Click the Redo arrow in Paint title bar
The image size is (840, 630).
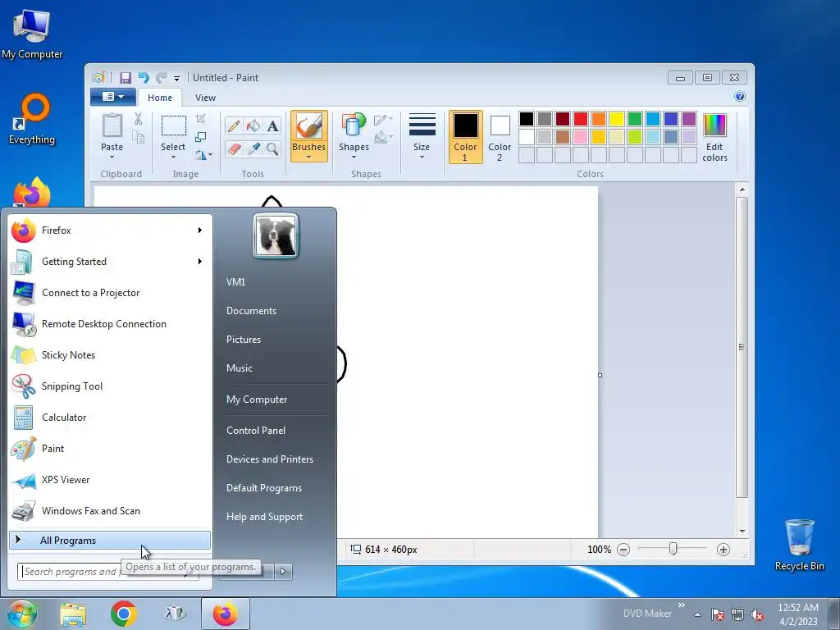[x=161, y=78]
